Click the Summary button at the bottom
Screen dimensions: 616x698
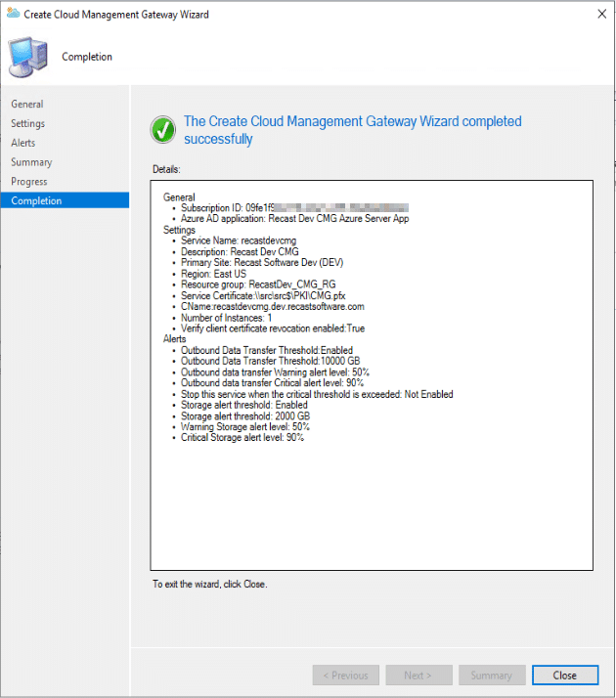tap(491, 675)
